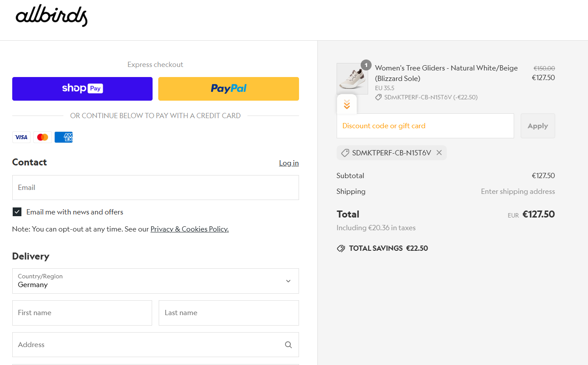
Task: Click the total savings tag icon
Action: [341, 249]
